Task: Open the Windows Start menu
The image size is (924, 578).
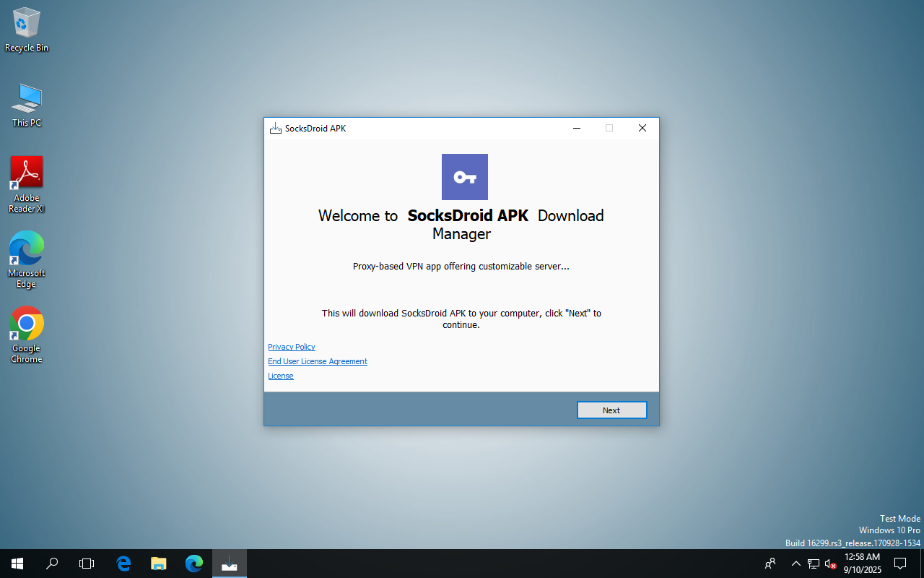Action: click(17, 564)
